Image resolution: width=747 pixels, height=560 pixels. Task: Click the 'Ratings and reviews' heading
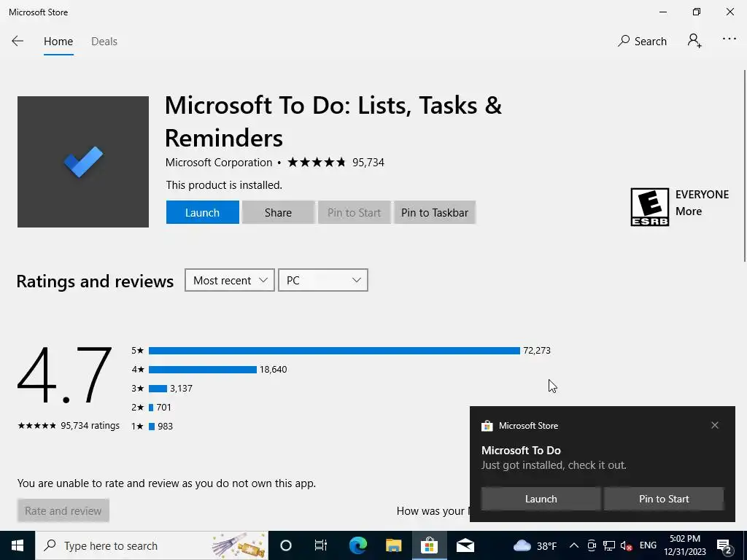95,281
